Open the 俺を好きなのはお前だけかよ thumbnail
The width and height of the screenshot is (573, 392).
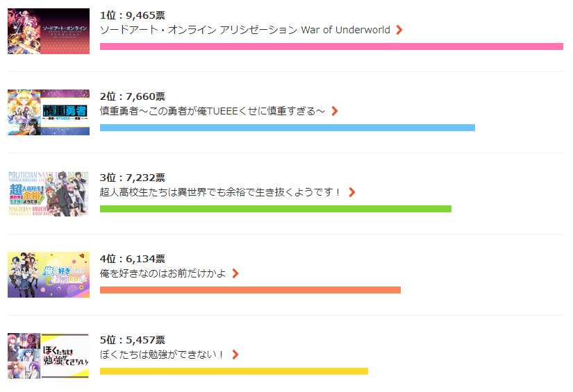tap(49, 275)
